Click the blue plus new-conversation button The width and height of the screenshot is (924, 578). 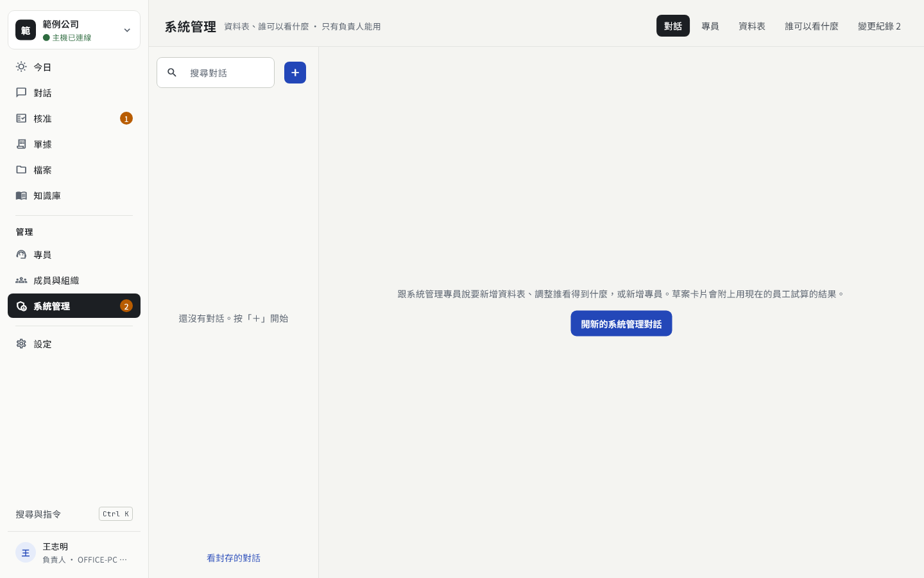295,73
